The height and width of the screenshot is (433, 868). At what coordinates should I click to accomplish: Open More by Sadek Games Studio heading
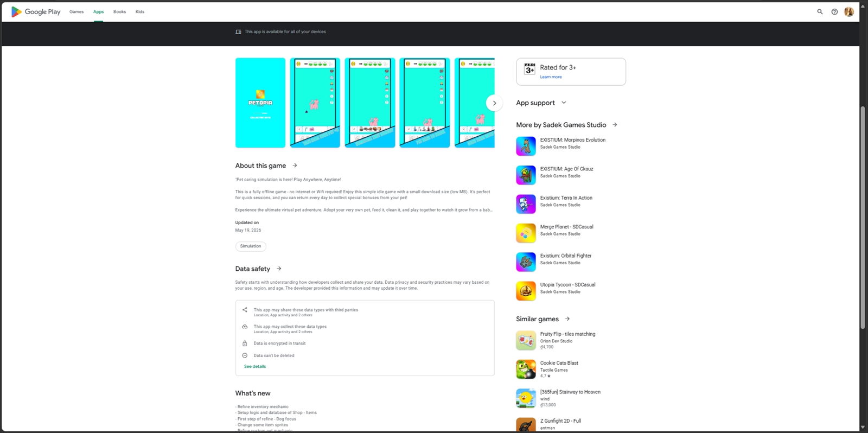tap(561, 125)
